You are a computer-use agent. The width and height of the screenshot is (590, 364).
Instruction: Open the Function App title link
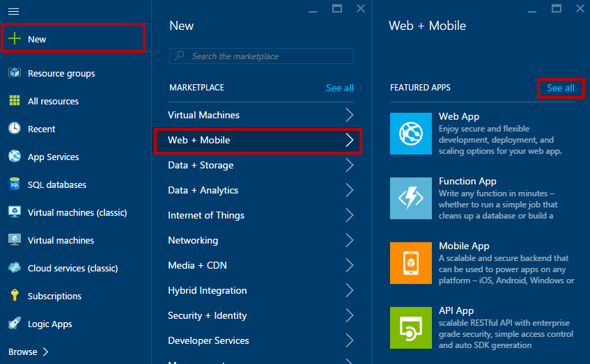point(467,181)
